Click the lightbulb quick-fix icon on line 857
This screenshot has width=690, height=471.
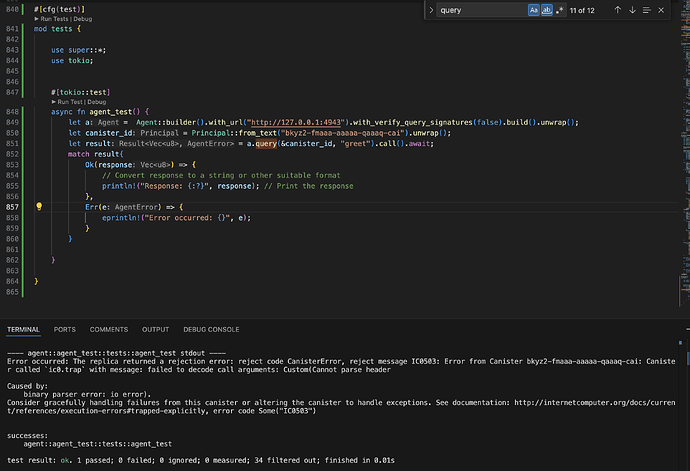point(39,206)
